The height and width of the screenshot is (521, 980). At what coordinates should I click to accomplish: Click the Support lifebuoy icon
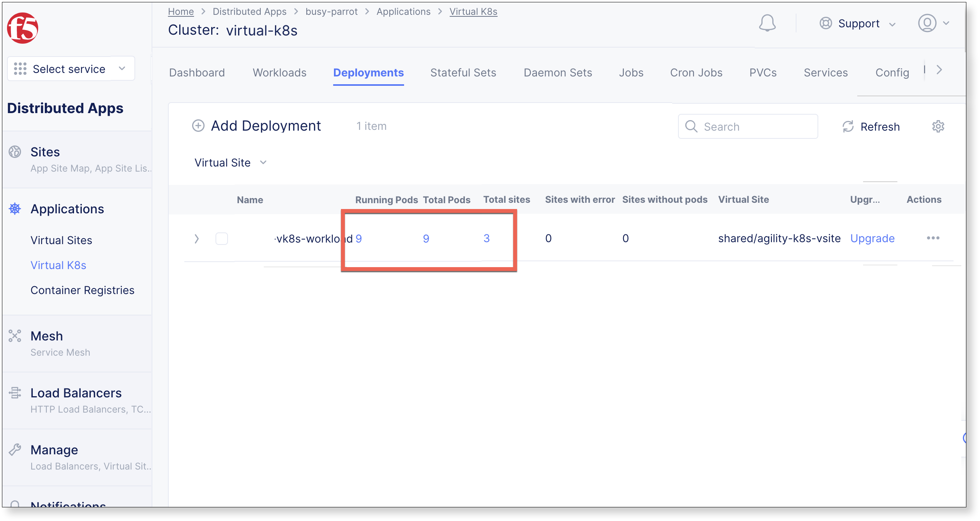(x=825, y=23)
